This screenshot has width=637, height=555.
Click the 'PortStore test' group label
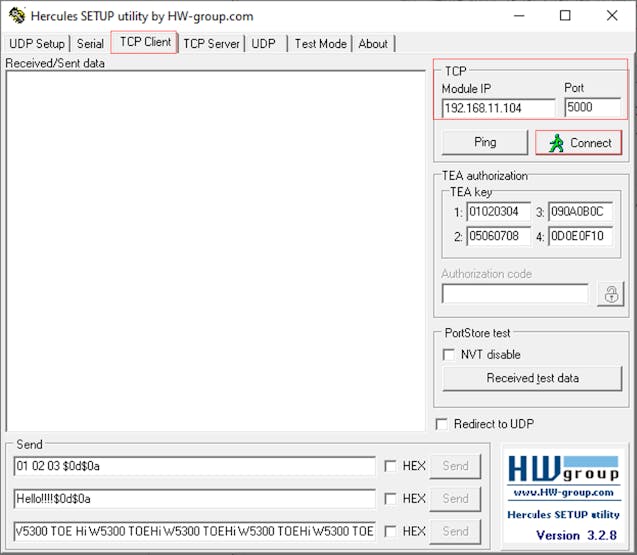[477, 333]
